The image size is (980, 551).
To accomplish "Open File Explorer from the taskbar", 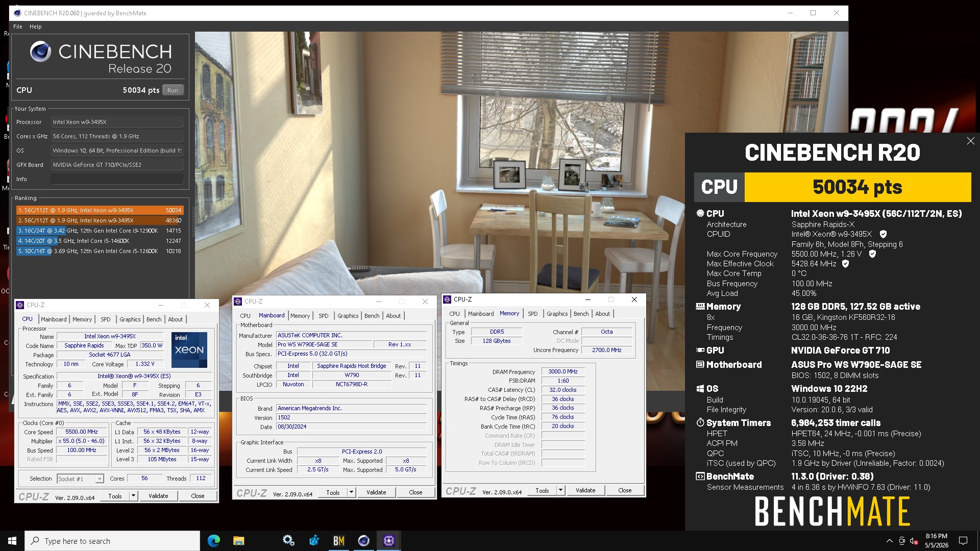I will pyautogui.click(x=238, y=541).
